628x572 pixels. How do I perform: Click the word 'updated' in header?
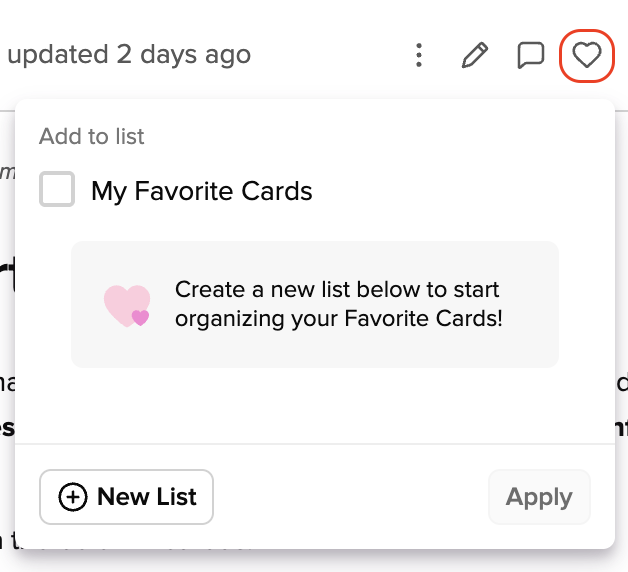click(x=58, y=55)
